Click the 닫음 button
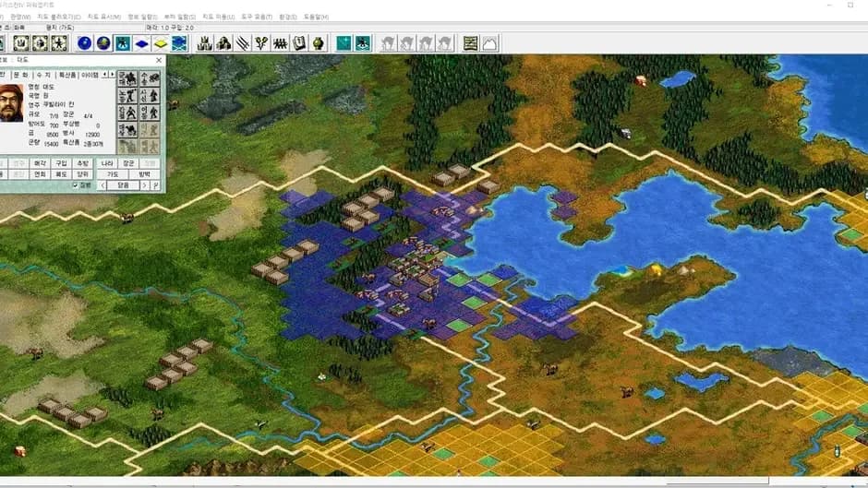 tap(124, 186)
